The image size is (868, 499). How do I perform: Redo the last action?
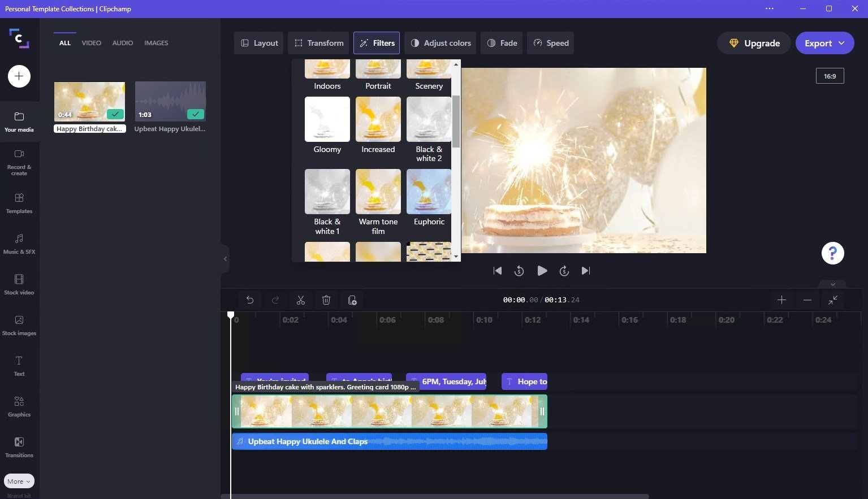pos(275,300)
